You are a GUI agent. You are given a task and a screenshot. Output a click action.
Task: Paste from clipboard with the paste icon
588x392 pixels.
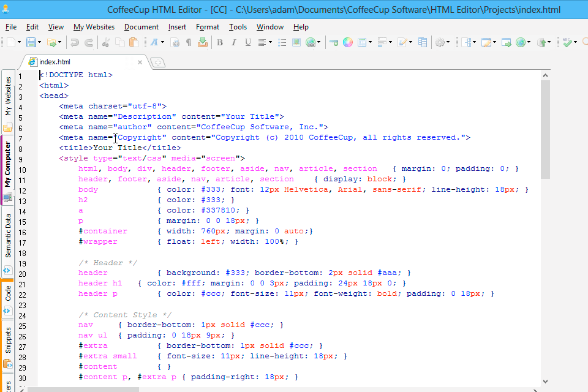tap(134, 42)
